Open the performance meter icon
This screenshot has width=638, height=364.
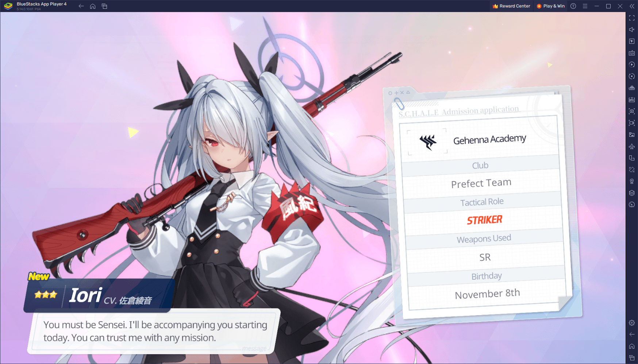(x=631, y=204)
